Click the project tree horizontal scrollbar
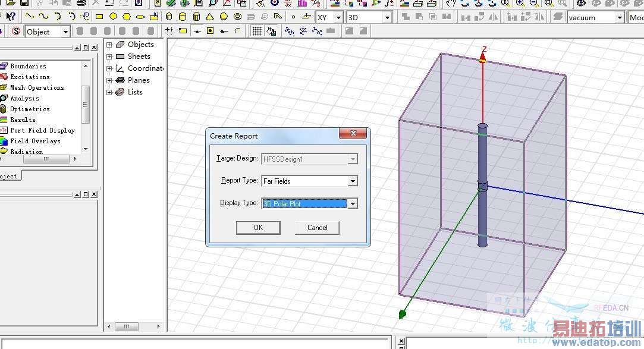This screenshot has height=349, width=644. (46, 159)
